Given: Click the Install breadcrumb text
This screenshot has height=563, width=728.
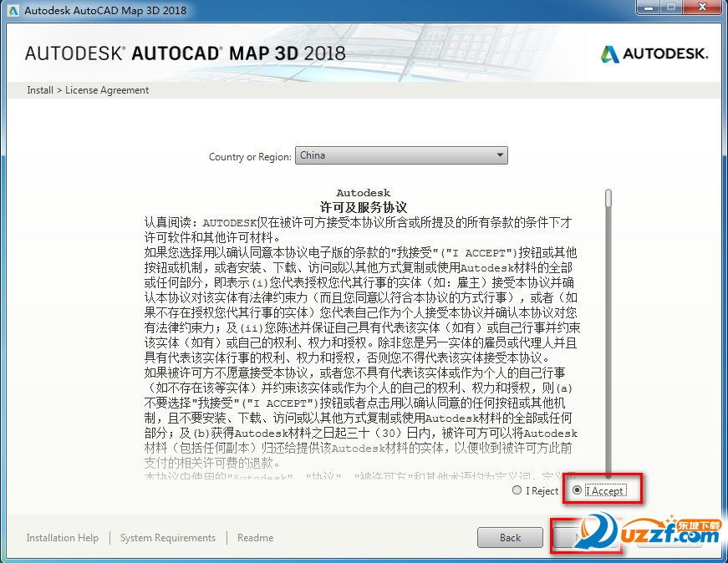Looking at the screenshot, I should click(40, 90).
